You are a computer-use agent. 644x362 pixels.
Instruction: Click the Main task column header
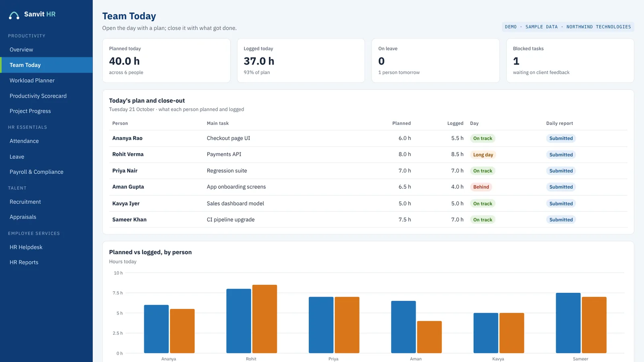tap(218, 123)
